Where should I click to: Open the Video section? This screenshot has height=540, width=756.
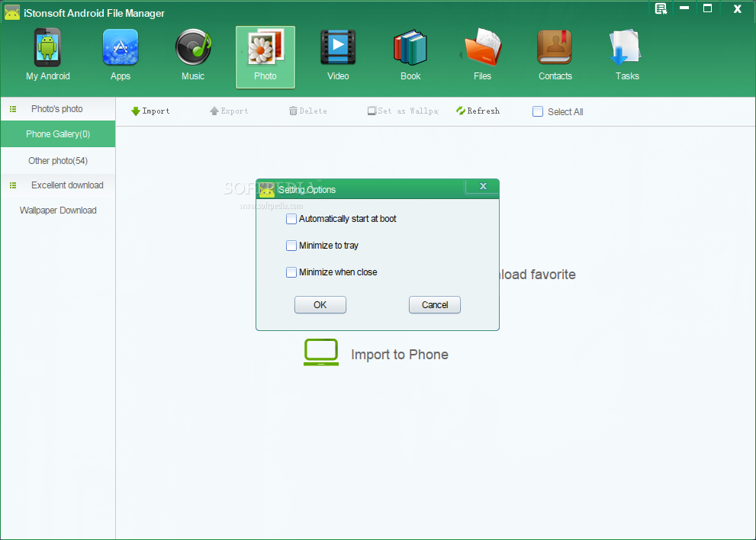coord(338,55)
